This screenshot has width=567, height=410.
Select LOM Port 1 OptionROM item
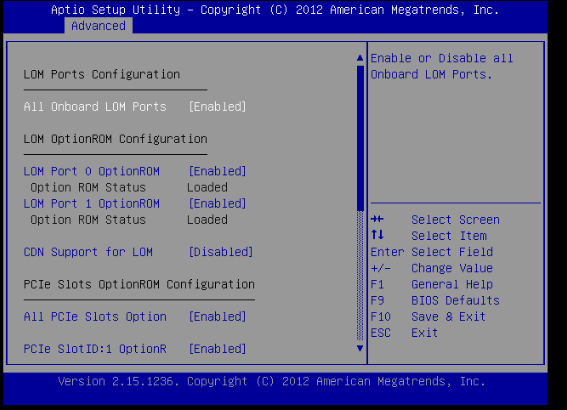pos(91,204)
